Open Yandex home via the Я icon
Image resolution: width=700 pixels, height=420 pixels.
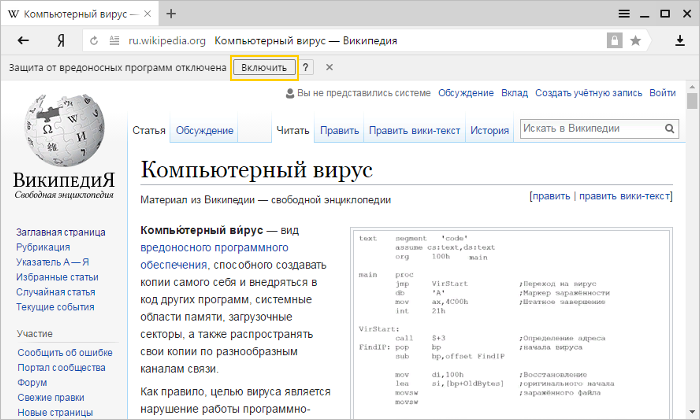coord(61,41)
